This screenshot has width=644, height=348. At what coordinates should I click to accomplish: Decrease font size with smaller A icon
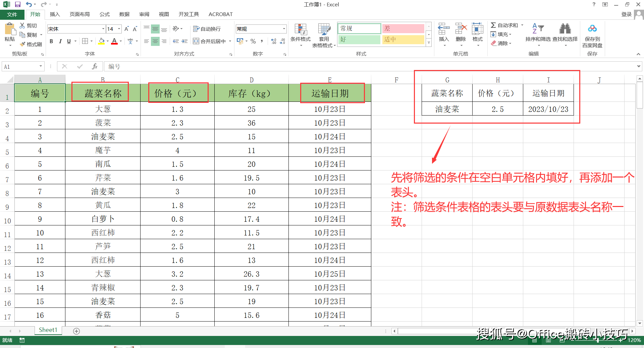pyautogui.click(x=135, y=29)
